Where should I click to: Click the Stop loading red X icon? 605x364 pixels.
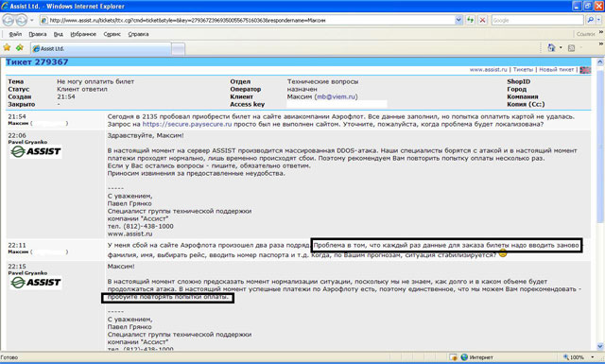482,20
